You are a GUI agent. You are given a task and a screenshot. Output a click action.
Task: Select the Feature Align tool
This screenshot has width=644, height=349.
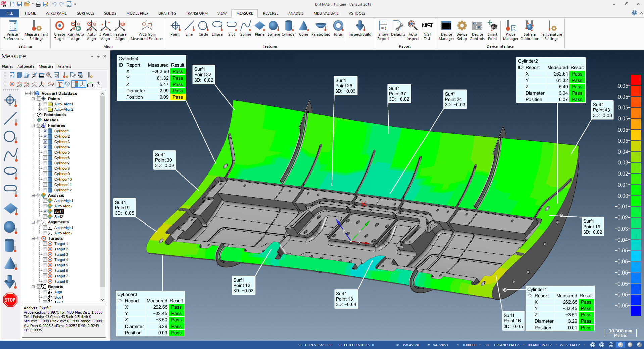pos(120,31)
